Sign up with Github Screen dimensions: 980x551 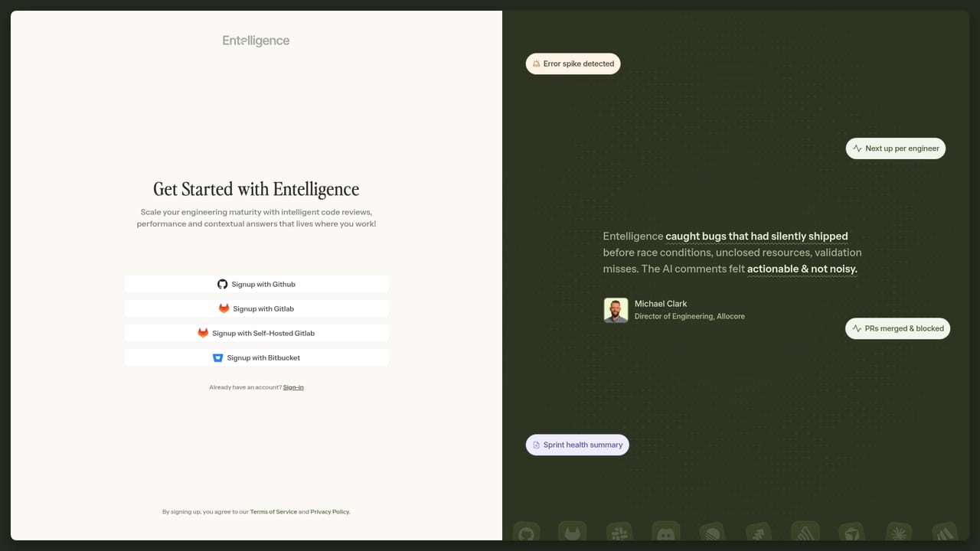(256, 284)
